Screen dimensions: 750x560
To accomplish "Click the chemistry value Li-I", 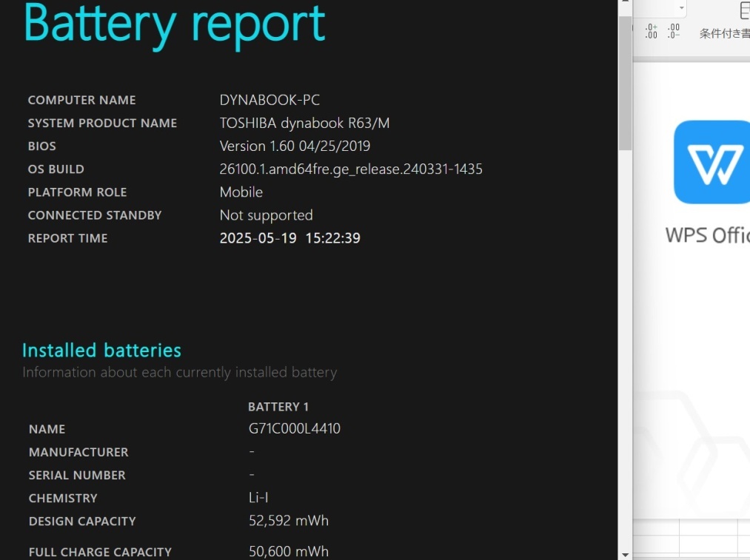I will pyautogui.click(x=258, y=498).
